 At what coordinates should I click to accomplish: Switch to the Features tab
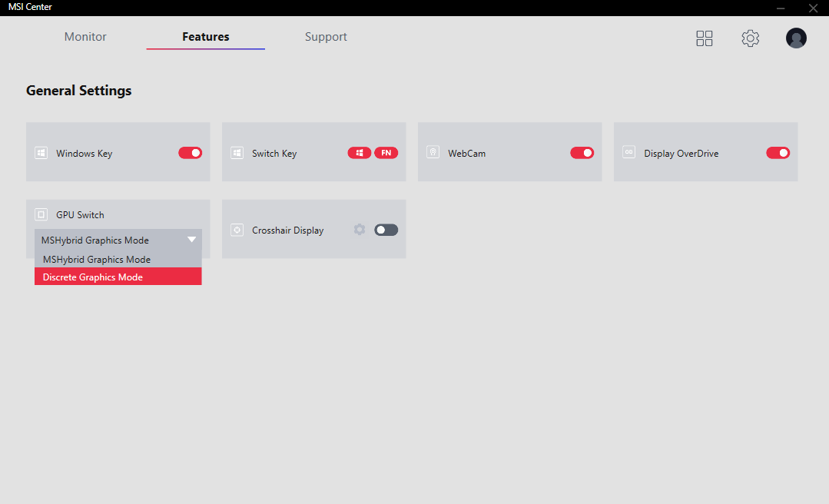pyautogui.click(x=206, y=36)
